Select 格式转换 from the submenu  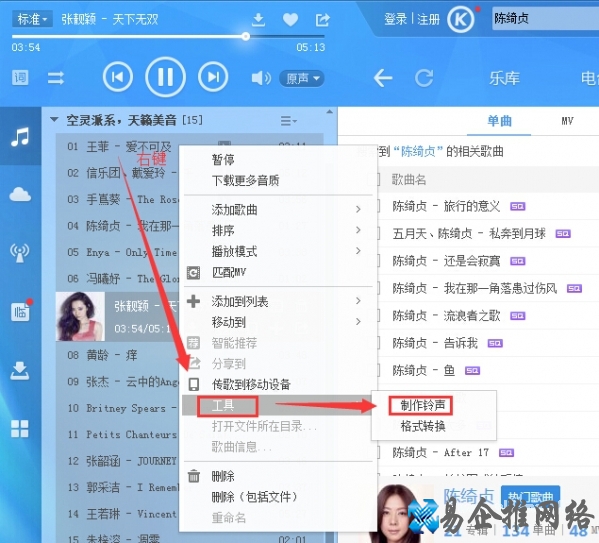pos(423,426)
